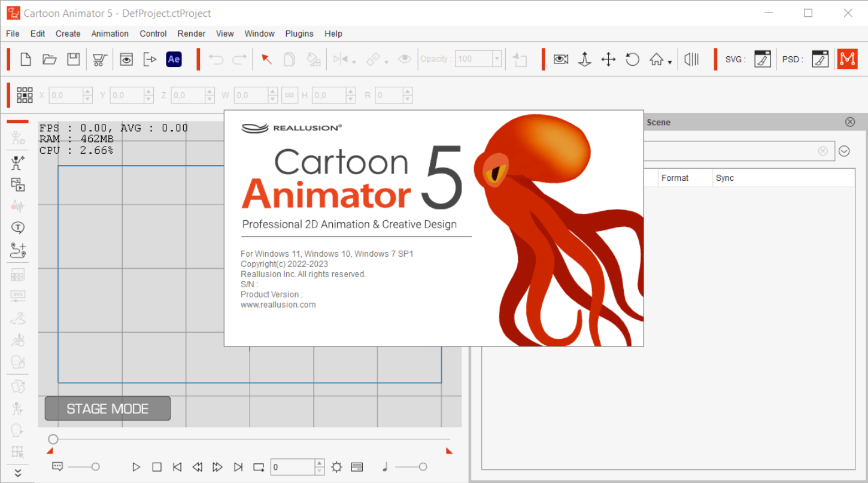Viewport: 868px width, 483px height.
Task: Increment the current frame number stepper
Action: click(320, 463)
